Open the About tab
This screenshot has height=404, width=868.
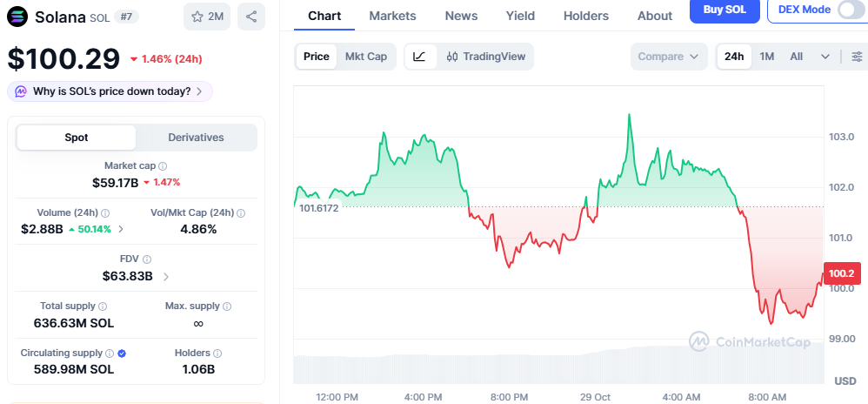[655, 16]
